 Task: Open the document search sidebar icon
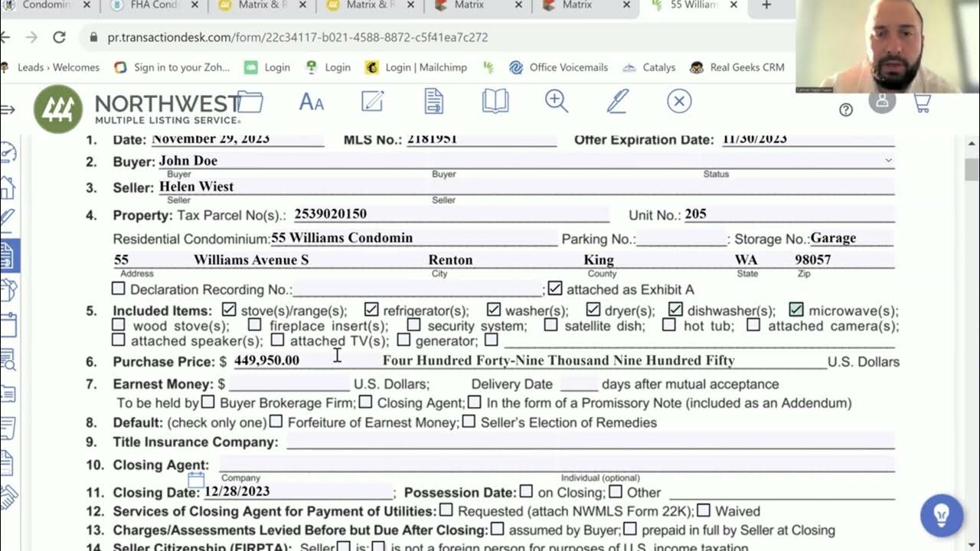coord(8,358)
